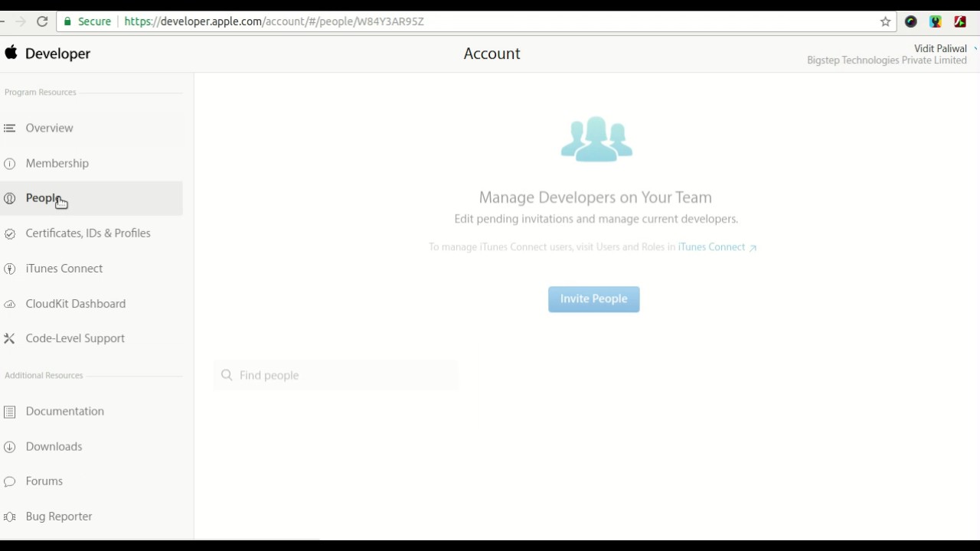Screen dimensions: 980x551
Task: Click the People person icon in sidebar
Action: click(9, 198)
